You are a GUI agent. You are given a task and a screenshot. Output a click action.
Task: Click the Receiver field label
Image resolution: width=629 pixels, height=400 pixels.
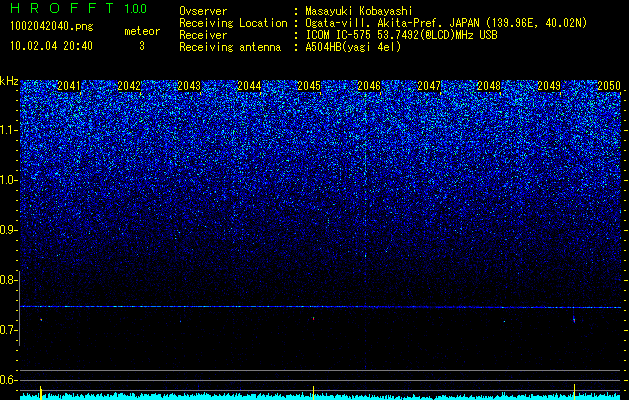(x=203, y=35)
